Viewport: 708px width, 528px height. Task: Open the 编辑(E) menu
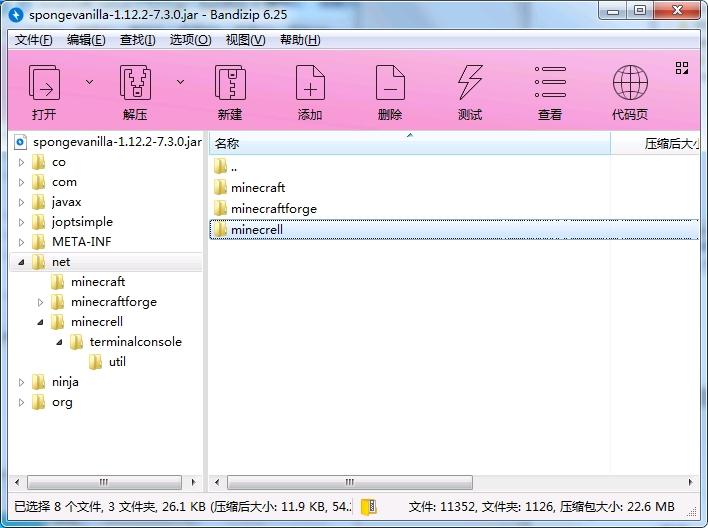86,40
